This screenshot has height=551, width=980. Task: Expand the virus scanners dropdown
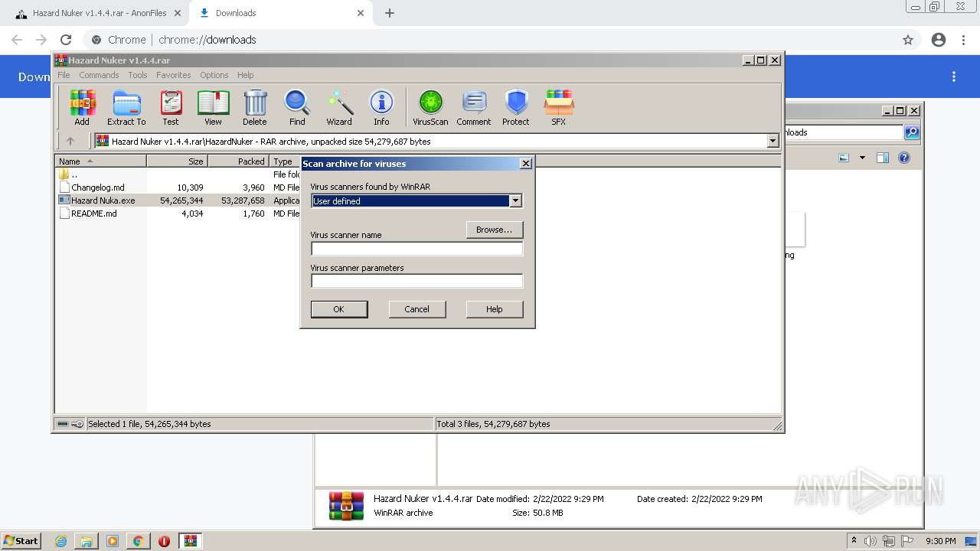(x=515, y=201)
